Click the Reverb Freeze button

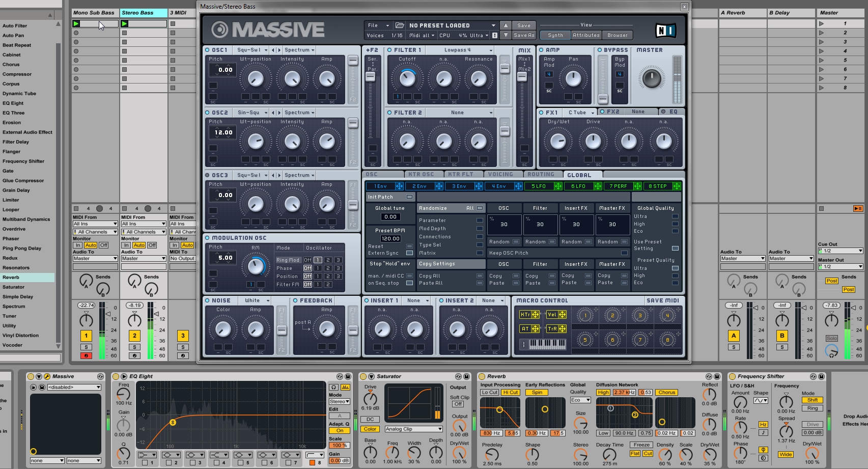[641, 445]
